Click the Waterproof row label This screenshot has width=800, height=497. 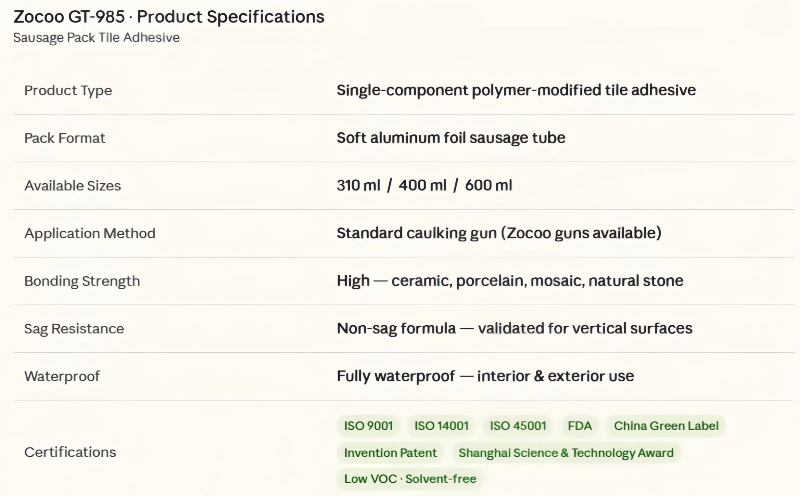click(62, 376)
